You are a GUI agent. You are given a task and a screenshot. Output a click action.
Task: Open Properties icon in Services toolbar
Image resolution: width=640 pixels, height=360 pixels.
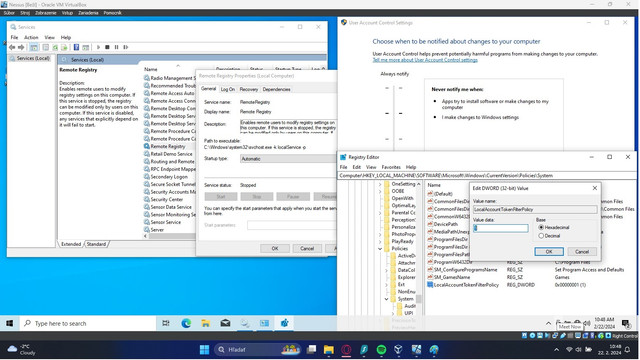46,47
